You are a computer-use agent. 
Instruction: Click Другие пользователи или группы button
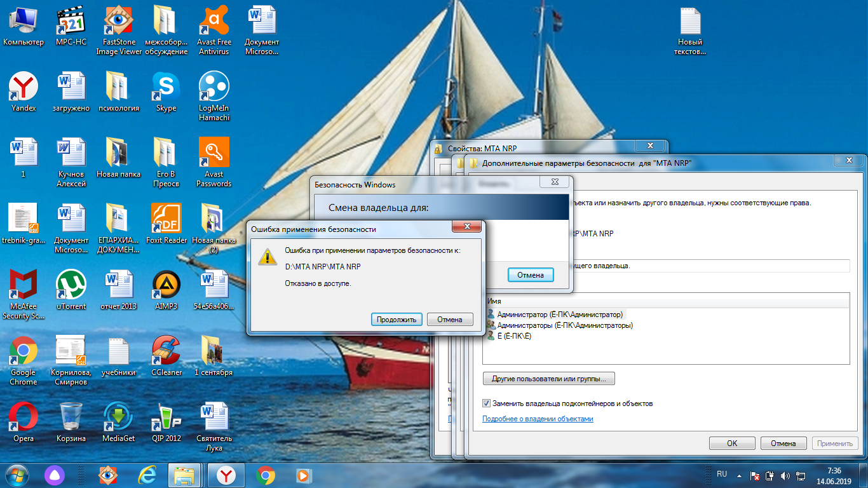[x=549, y=379]
